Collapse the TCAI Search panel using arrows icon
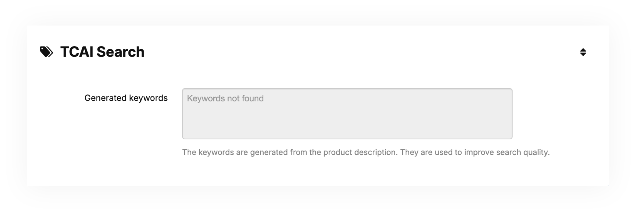This screenshot has height=213, width=644. 583,52
